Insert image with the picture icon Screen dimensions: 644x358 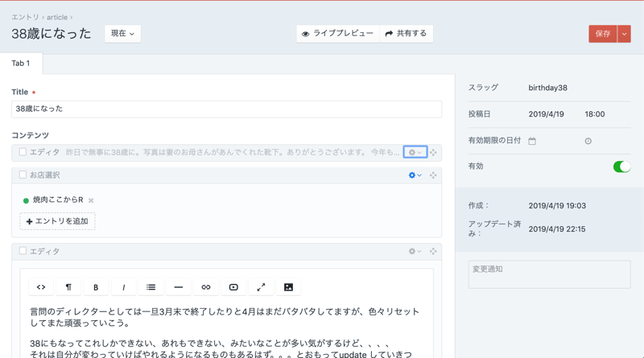click(x=288, y=287)
